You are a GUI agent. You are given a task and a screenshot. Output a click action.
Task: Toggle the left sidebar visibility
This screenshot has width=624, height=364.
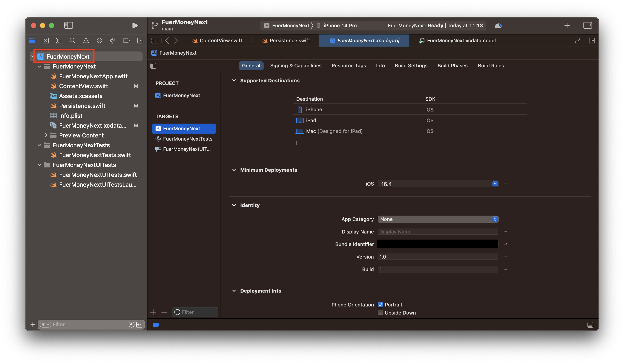pyautogui.click(x=68, y=25)
